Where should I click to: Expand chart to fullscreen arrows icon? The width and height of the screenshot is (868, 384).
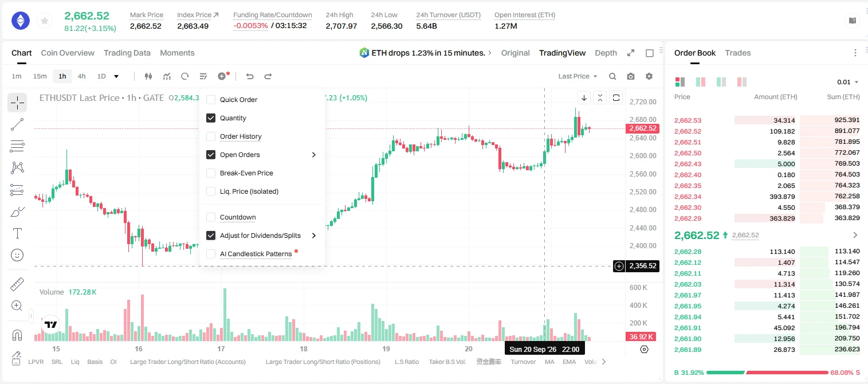click(631, 53)
